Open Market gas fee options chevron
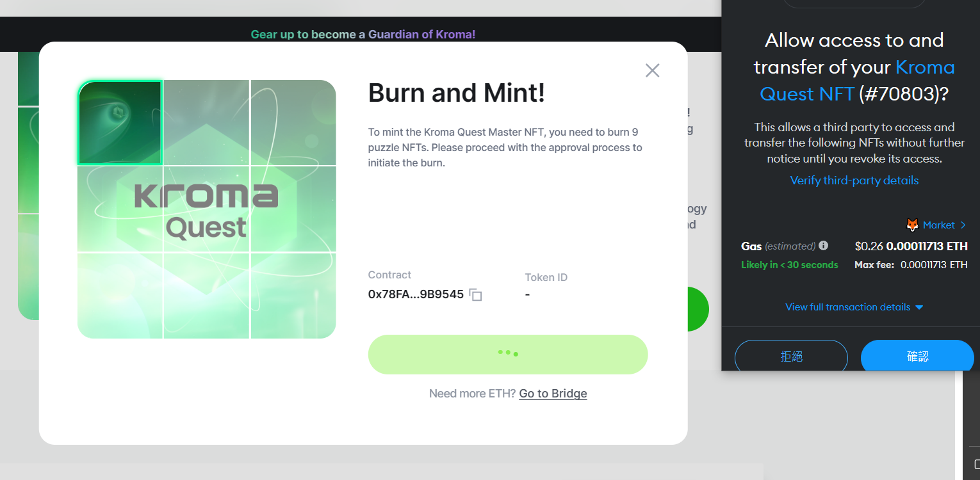 pyautogui.click(x=963, y=225)
